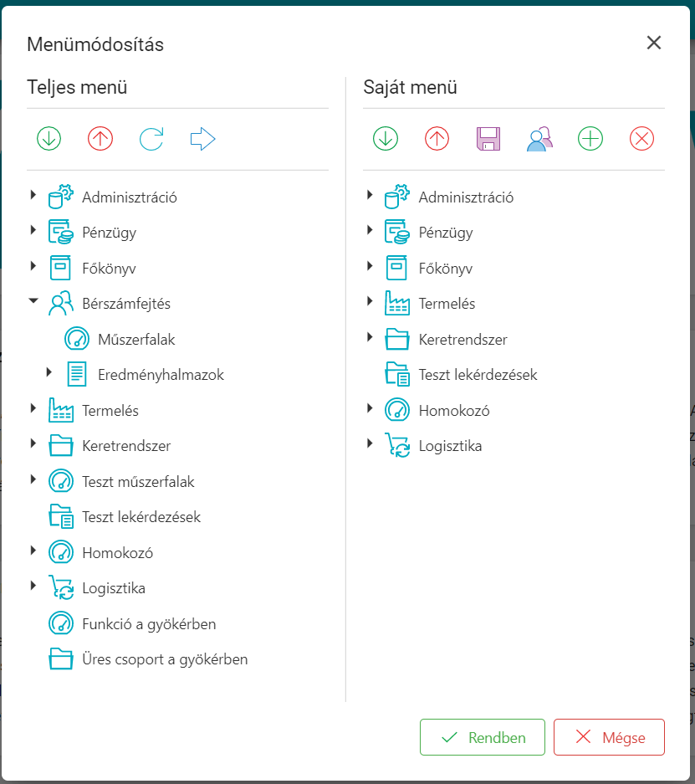Click the refresh icon in Teljes menü
This screenshot has width=695, height=784.
tap(151, 139)
